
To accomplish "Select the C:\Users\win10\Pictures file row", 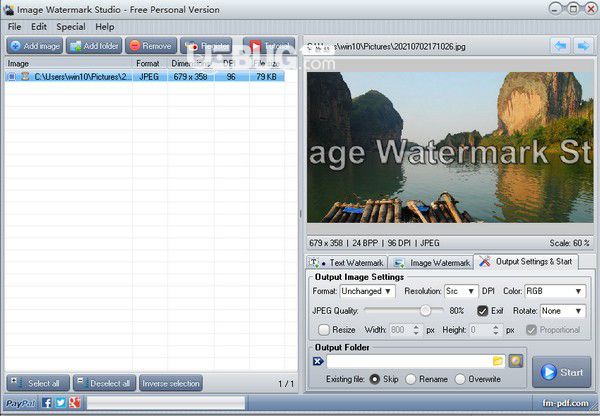I will 145,77.
